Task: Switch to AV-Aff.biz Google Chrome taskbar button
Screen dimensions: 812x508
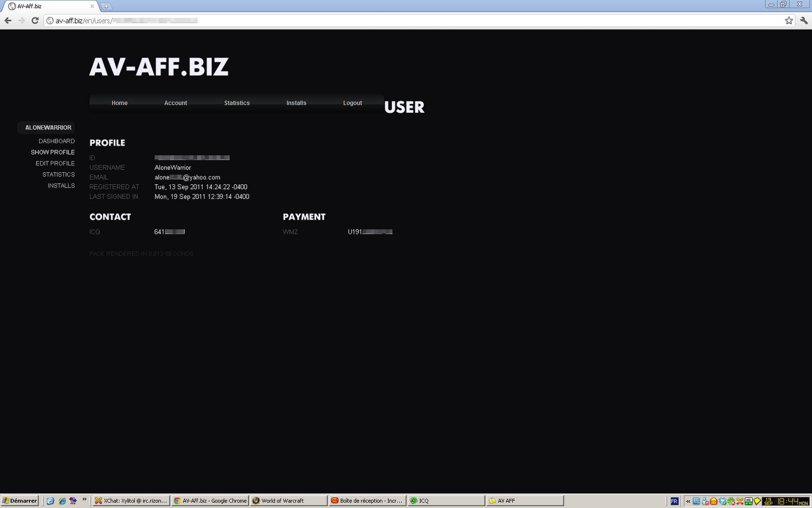Action: pyautogui.click(x=210, y=501)
